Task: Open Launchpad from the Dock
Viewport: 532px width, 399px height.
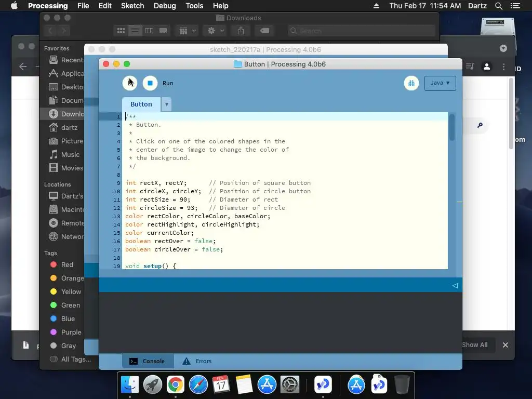Action: click(x=152, y=385)
